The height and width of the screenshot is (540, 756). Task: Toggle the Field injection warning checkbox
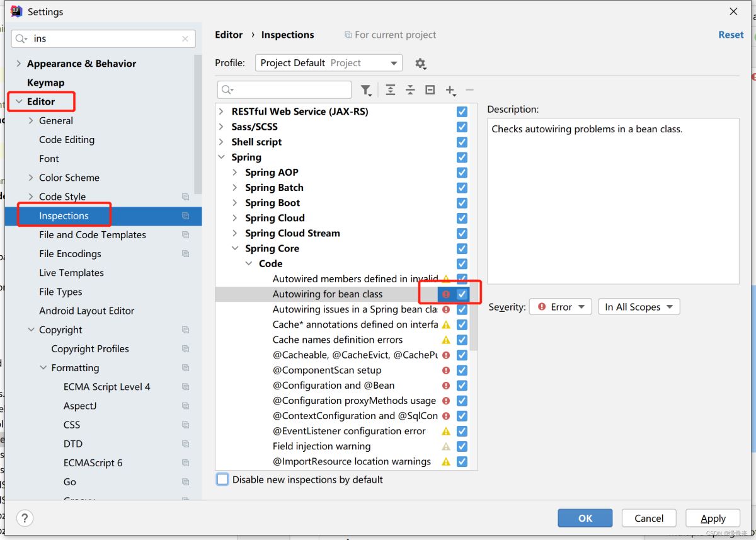(x=462, y=446)
